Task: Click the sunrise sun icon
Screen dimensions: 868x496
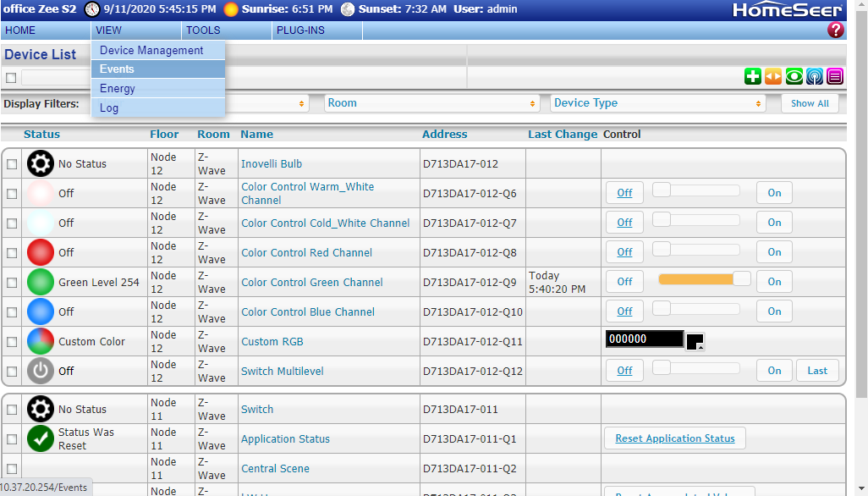Action: [231, 9]
